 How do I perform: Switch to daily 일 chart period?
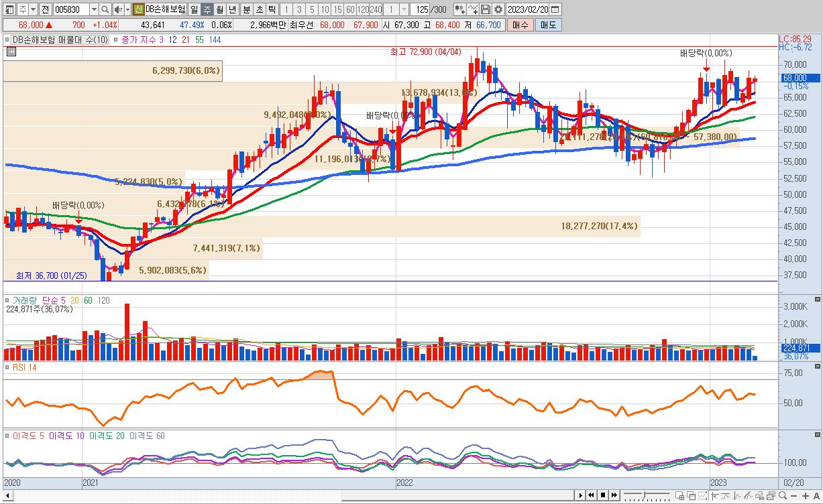194,9
